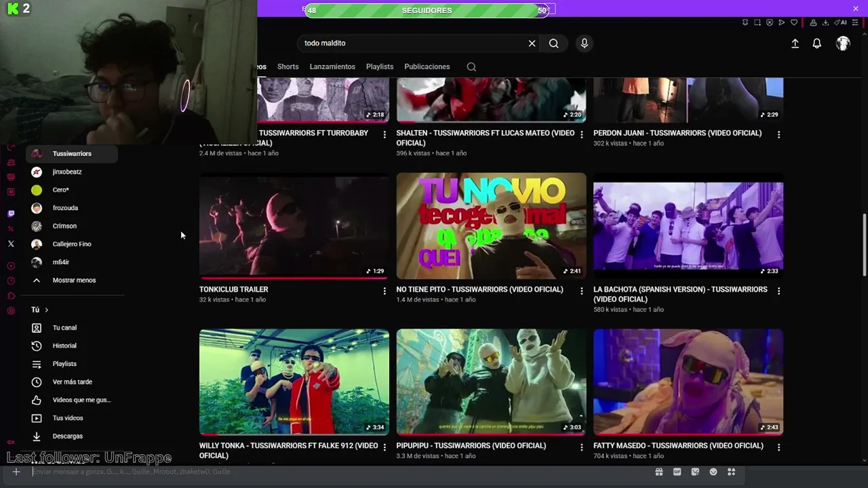Click the plus attach button in chat
The height and width of the screenshot is (488, 868).
tap(16, 472)
